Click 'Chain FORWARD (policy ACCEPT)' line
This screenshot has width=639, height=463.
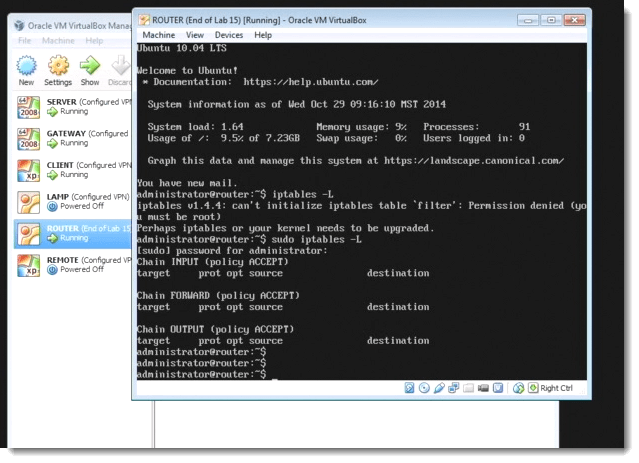[x=218, y=295]
